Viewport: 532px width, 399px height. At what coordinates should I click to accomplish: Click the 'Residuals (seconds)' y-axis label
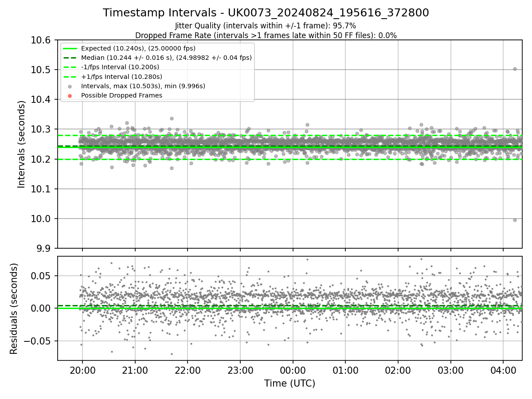click(14, 309)
